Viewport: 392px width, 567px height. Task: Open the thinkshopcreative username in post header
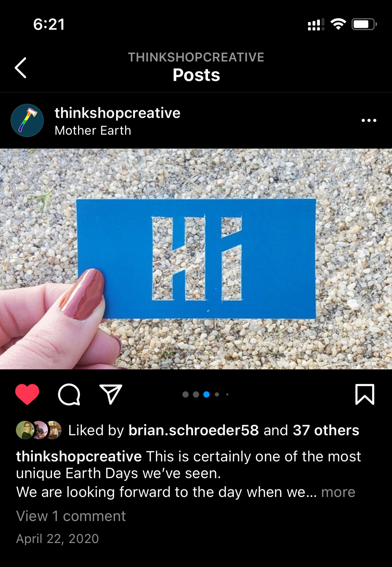tap(117, 113)
